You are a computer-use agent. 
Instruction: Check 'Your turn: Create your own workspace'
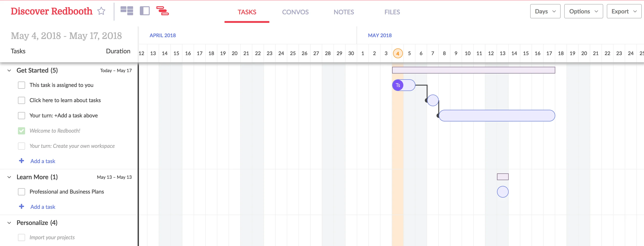tap(22, 146)
